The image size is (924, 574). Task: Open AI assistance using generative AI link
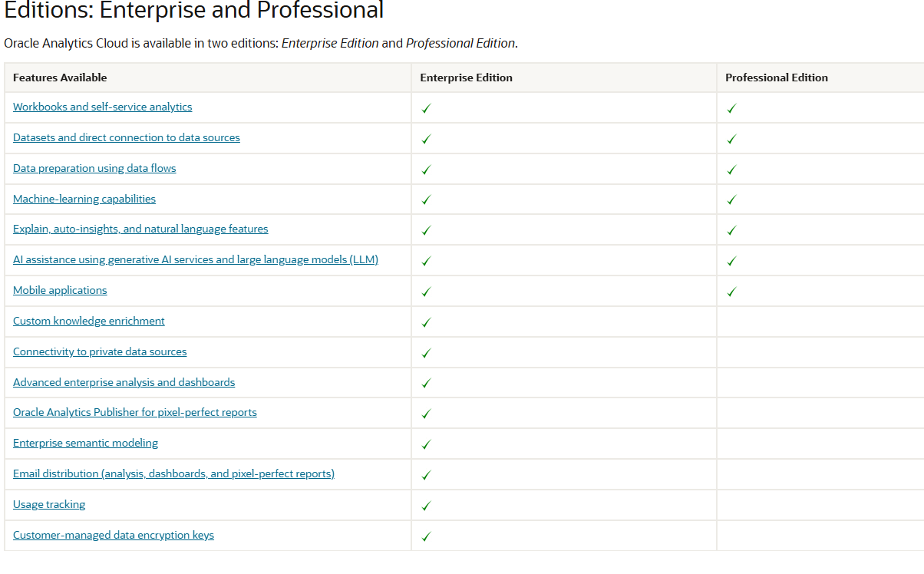(x=196, y=259)
